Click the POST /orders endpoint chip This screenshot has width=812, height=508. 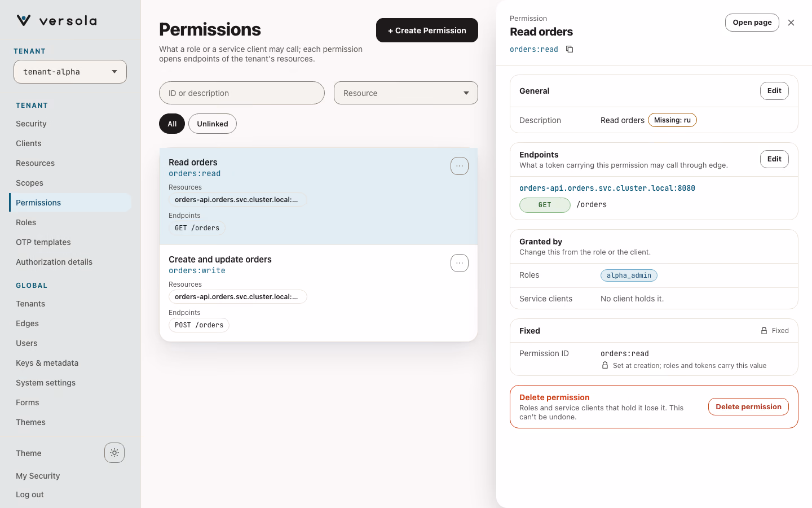coord(199,325)
